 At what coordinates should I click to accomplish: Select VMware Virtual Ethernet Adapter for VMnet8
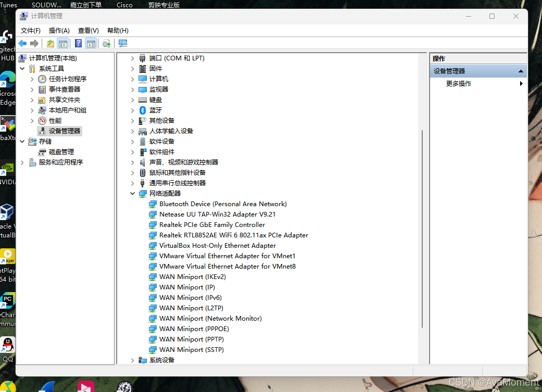[x=228, y=266]
